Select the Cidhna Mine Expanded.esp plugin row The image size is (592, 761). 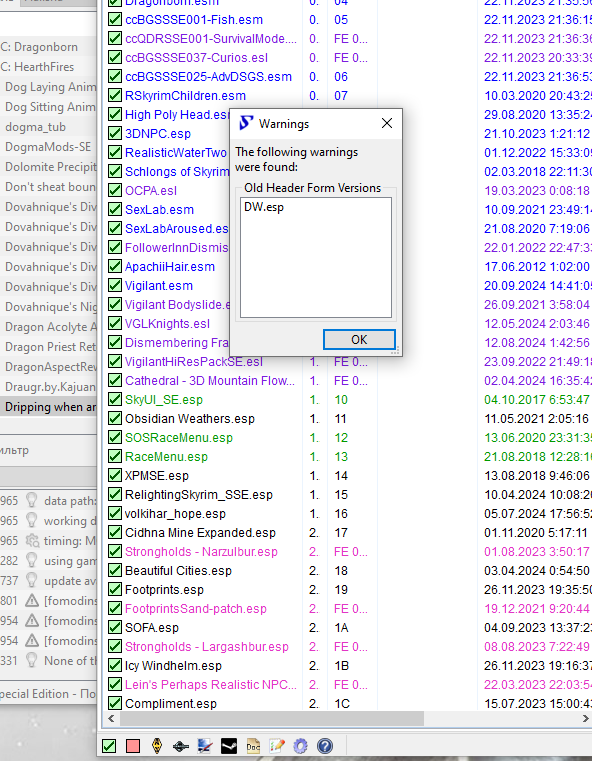(200, 532)
